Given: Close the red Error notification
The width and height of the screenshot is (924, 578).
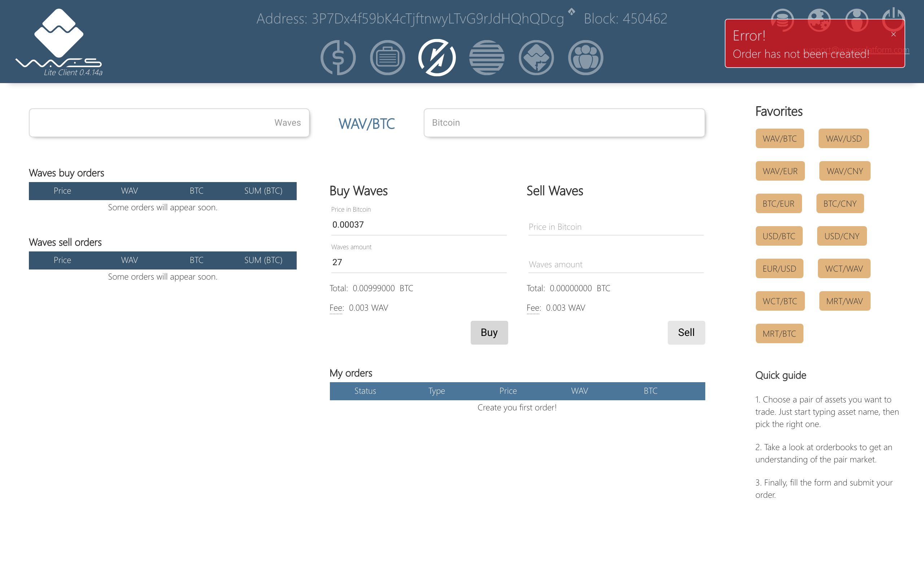Looking at the screenshot, I should tap(893, 34).
